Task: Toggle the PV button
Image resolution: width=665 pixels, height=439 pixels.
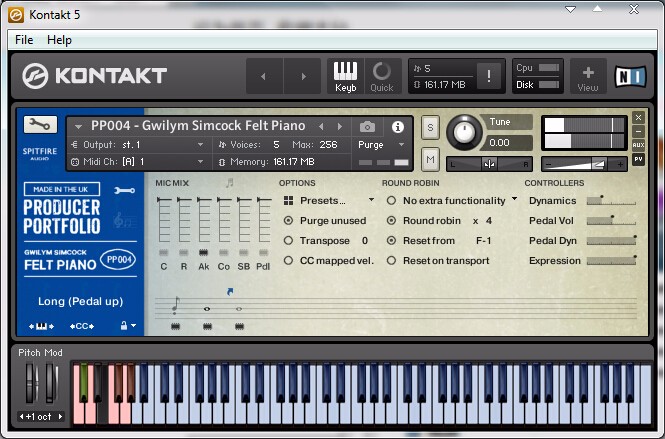Action: tap(638, 159)
